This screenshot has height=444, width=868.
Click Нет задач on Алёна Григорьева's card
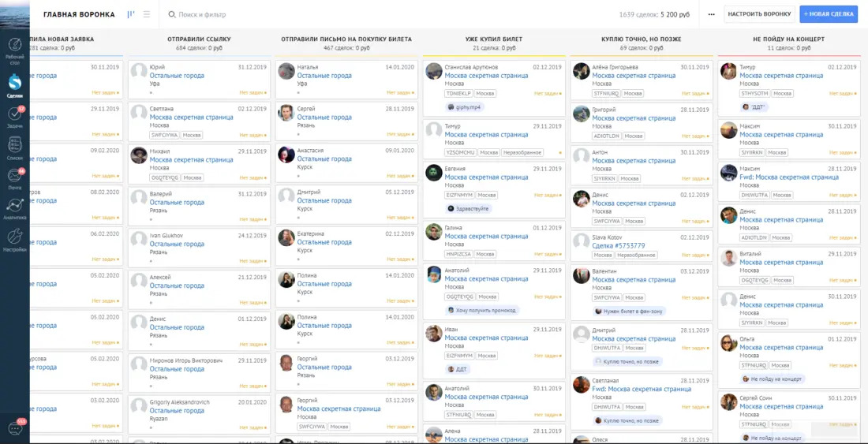(694, 93)
